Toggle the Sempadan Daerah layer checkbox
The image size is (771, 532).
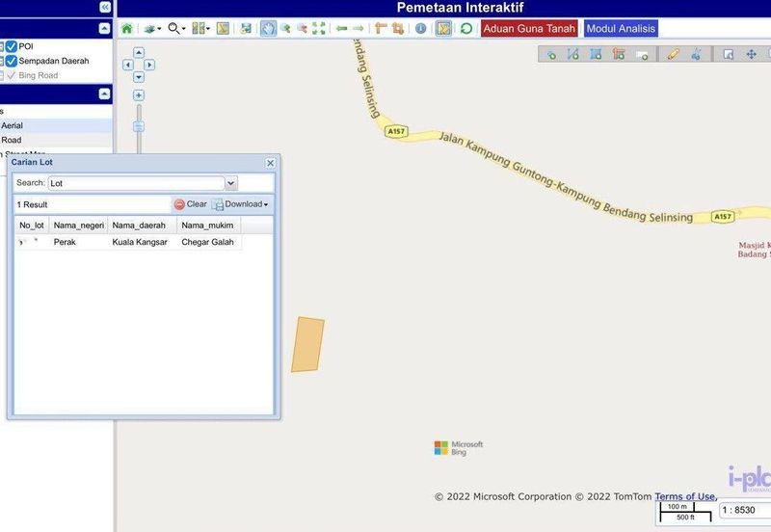click(12, 61)
